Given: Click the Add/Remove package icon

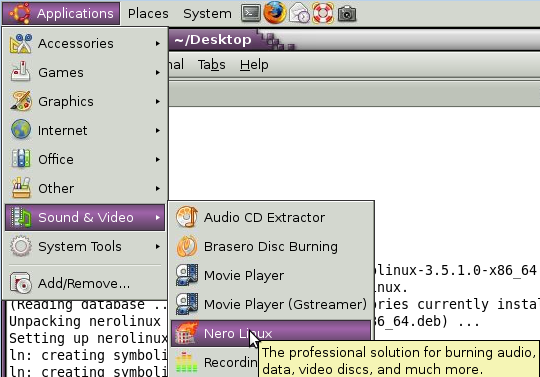Looking at the screenshot, I should (21, 283).
